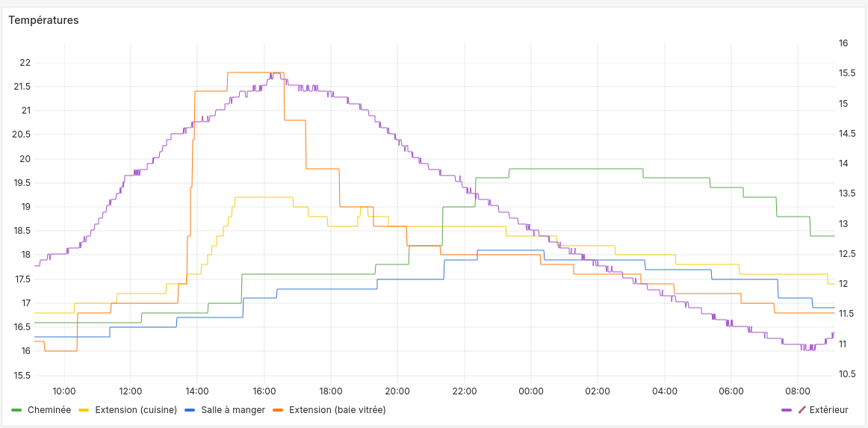Toggle the Extension (baie vitrée) series label
Screen dimensions: 868x428
[x=337, y=410]
